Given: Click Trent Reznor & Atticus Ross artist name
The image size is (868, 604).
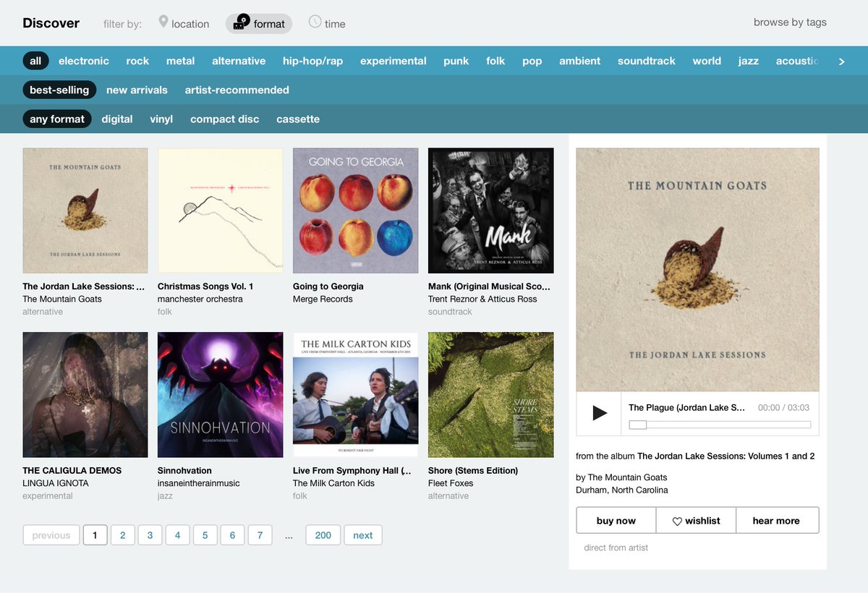Looking at the screenshot, I should tap(482, 299).
